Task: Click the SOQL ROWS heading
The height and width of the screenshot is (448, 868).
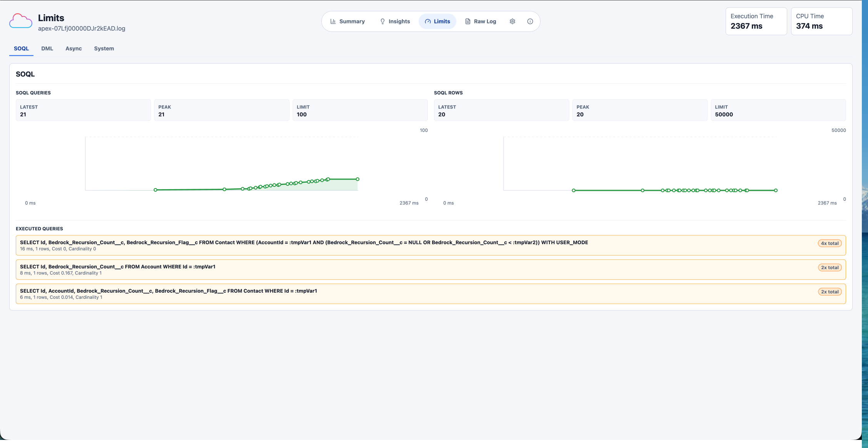Action: (x=448, y=93)
